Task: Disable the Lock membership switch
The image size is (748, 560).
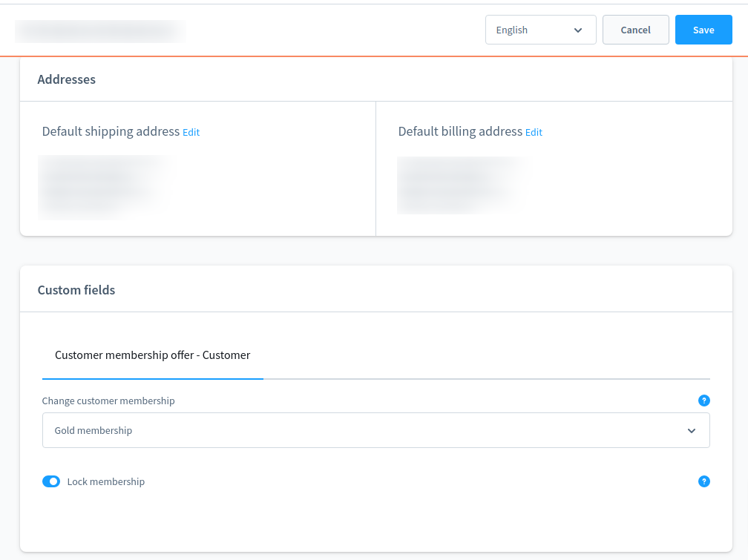Action: (x=51, y=482)
